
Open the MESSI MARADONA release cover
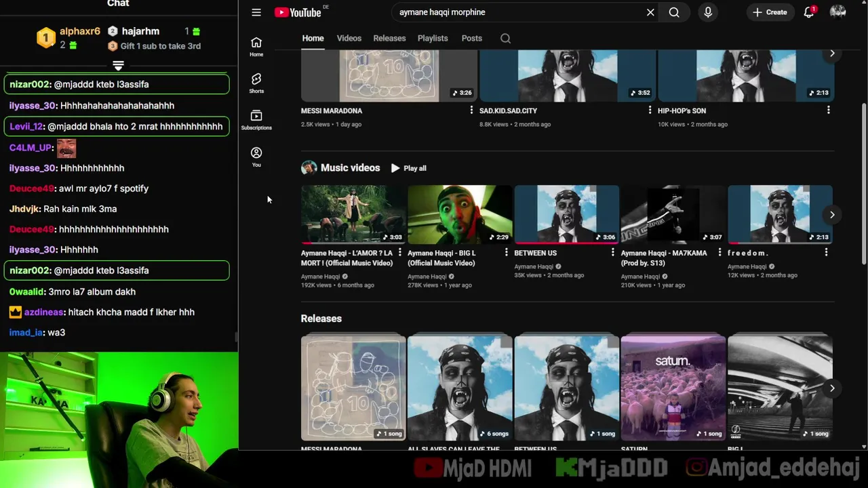tap(353, 388)
